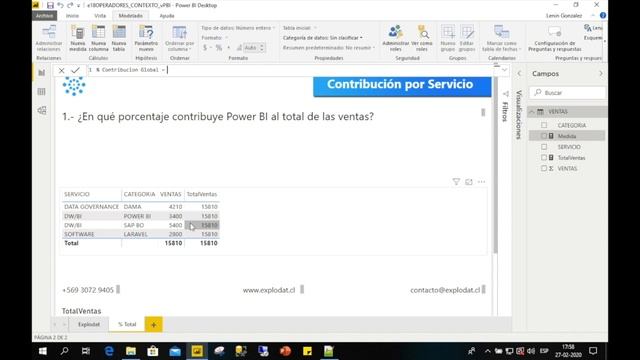Open the Formato dropdown
640x360 pixels.
215,38
